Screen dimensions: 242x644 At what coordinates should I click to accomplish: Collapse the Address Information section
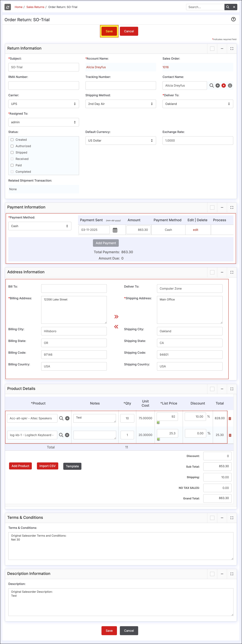pos(222,272)
